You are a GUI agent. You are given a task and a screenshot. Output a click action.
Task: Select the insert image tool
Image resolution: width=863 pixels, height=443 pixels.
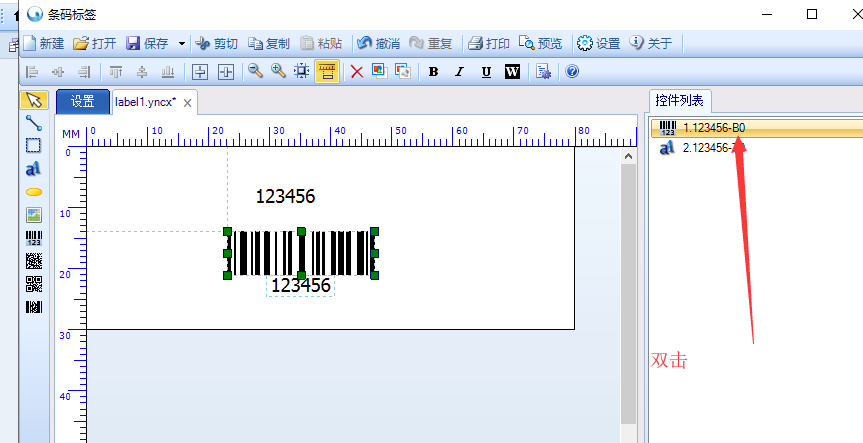coord(33,214)
